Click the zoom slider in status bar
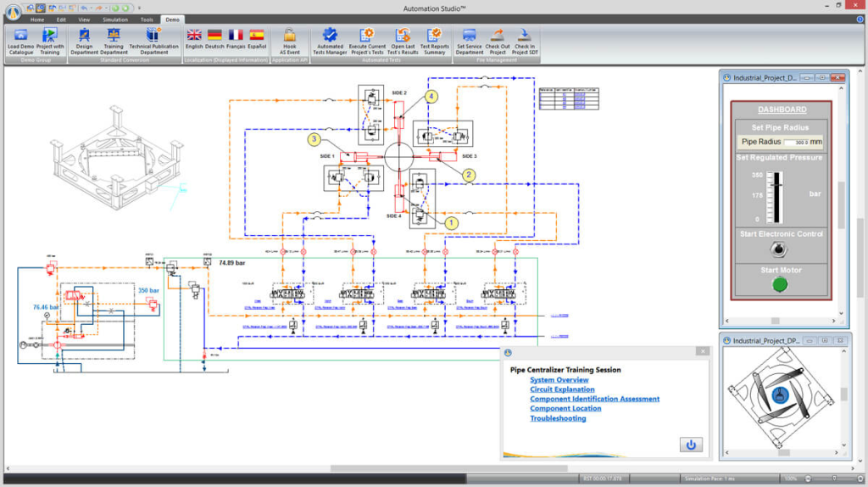Screen dimensions: 868x487 coord(834,479)
